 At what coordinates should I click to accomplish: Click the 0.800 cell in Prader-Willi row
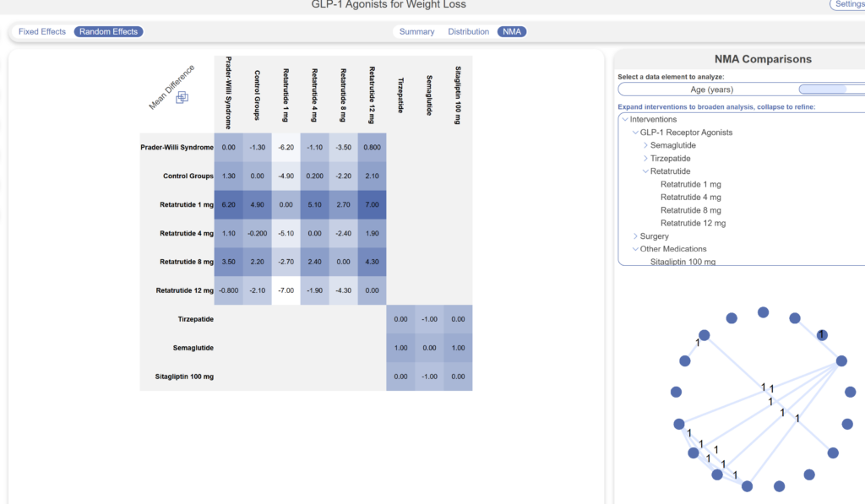tap(372, 147)
